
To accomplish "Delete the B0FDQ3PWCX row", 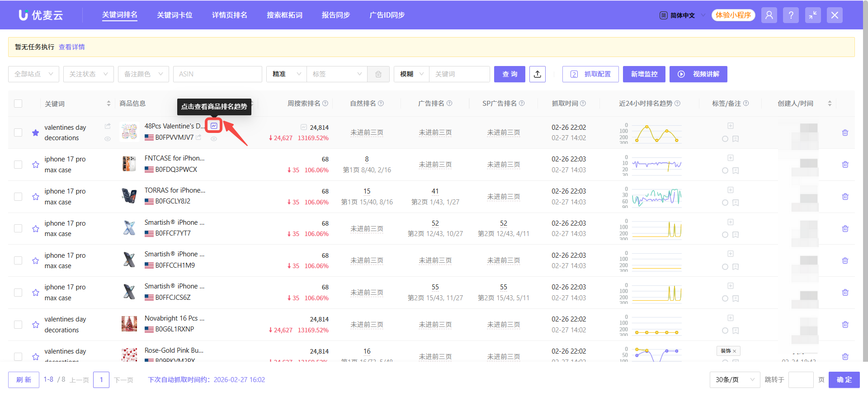I will [x=845, y=165].
